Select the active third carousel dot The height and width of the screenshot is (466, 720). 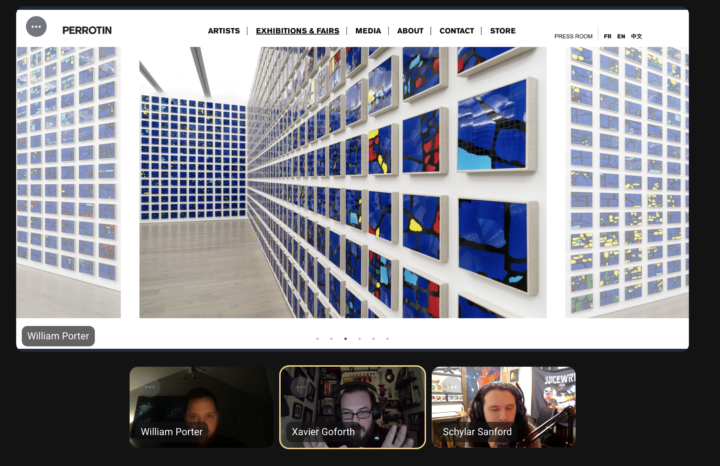[x=345, y=339]
